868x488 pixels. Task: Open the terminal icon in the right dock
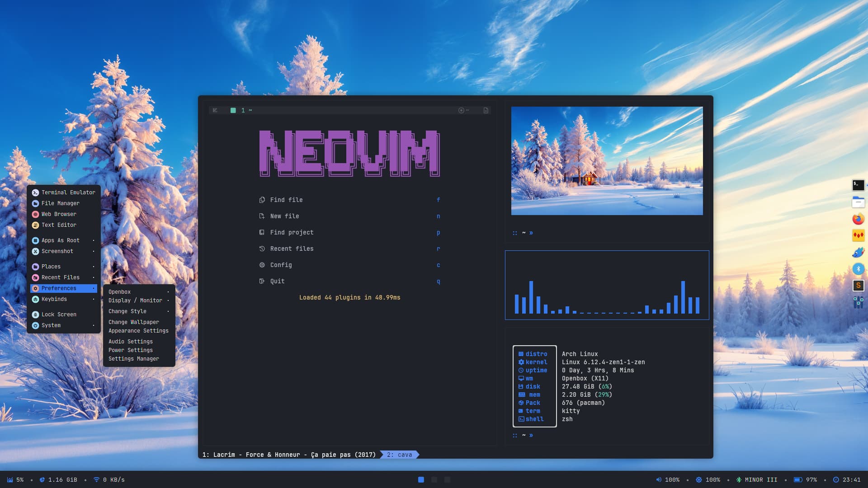(x=858, y=185)
